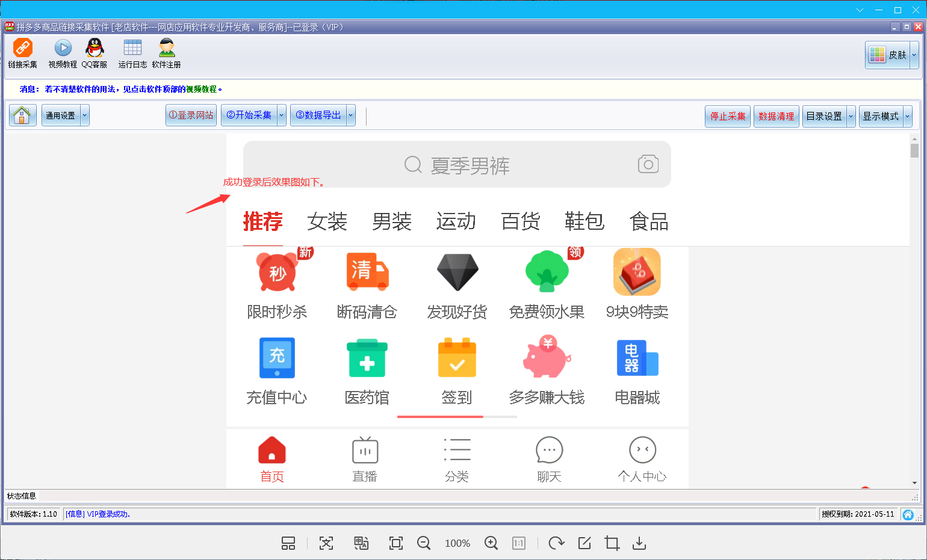Image resolution: width=927 pixels, height=560 pixels.
Task: Click the translate image viewer icon
Action: click(x=361, y=543)
